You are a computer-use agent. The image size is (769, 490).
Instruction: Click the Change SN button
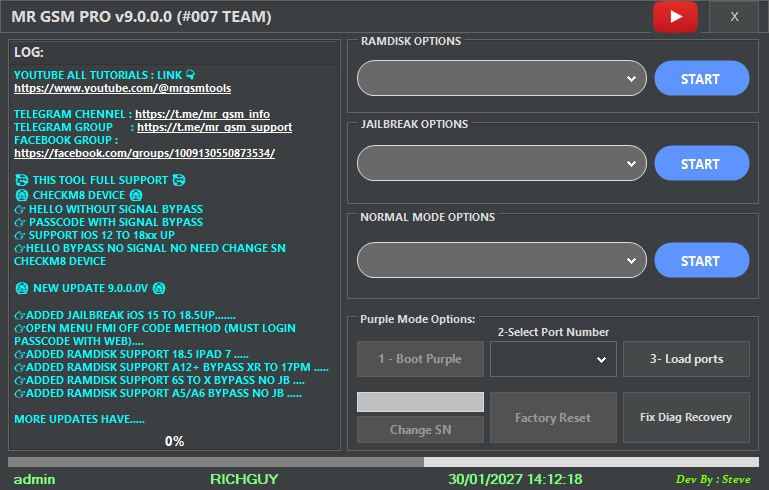coord(420,430)
